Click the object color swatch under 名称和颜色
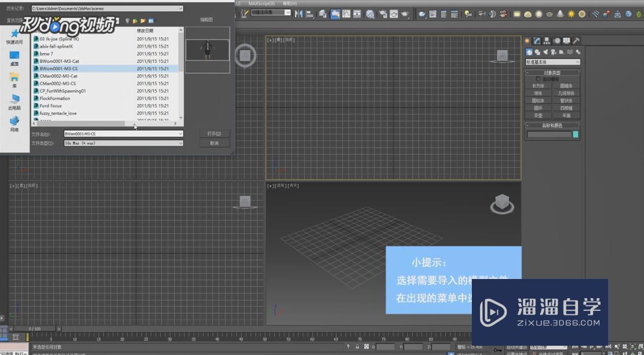Screen dimensions: 644x355 point(574,133)
